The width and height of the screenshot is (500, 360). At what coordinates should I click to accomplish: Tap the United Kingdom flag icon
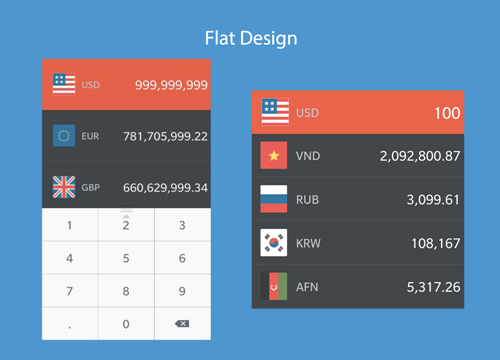click(x=64, y=187)
